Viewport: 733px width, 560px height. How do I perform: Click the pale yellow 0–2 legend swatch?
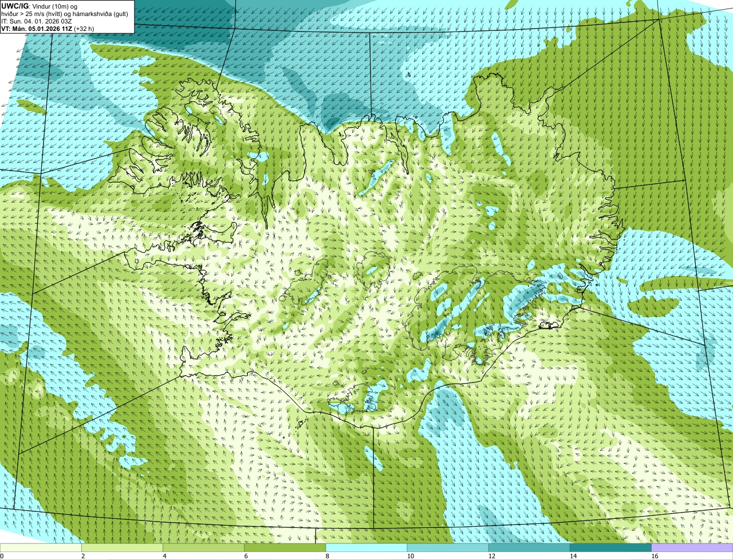click(x=41, y=547)
